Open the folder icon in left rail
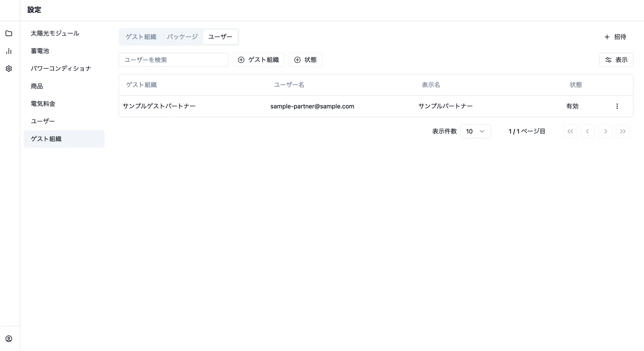 click(x=9, y=33)
